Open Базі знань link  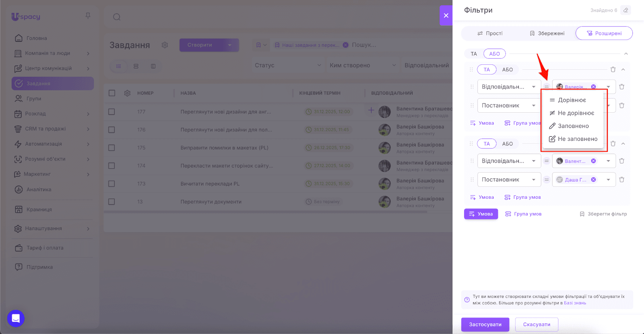[x=575, y=303]
